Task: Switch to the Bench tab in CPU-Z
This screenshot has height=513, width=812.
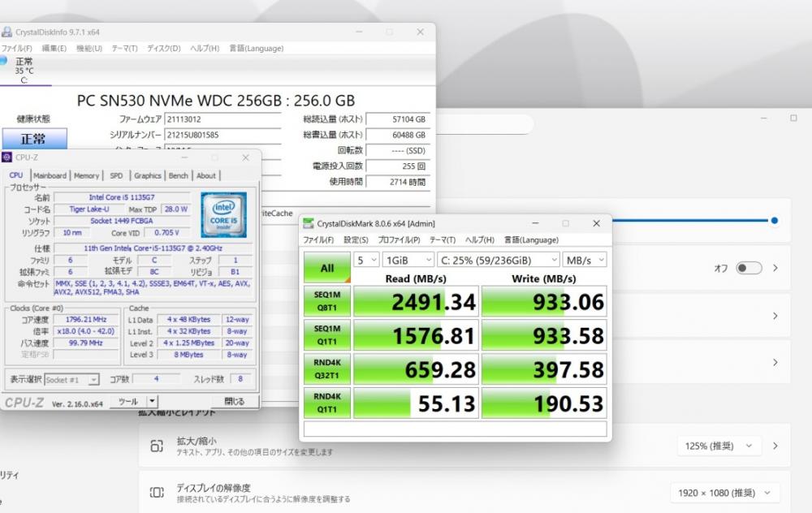Action: (x=178, y=175)
